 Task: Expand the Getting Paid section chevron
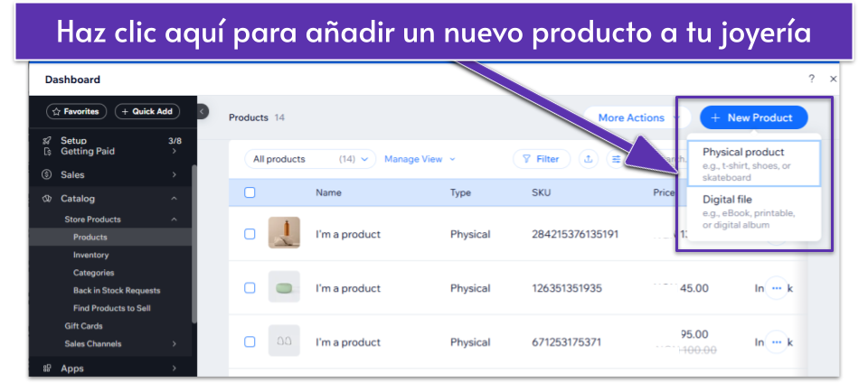tap(174, 152)
